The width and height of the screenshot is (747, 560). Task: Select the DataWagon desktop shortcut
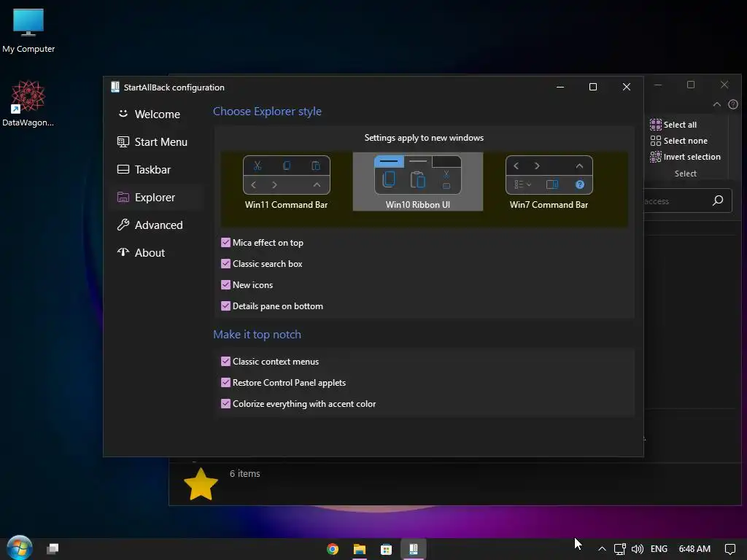point(28,104)
